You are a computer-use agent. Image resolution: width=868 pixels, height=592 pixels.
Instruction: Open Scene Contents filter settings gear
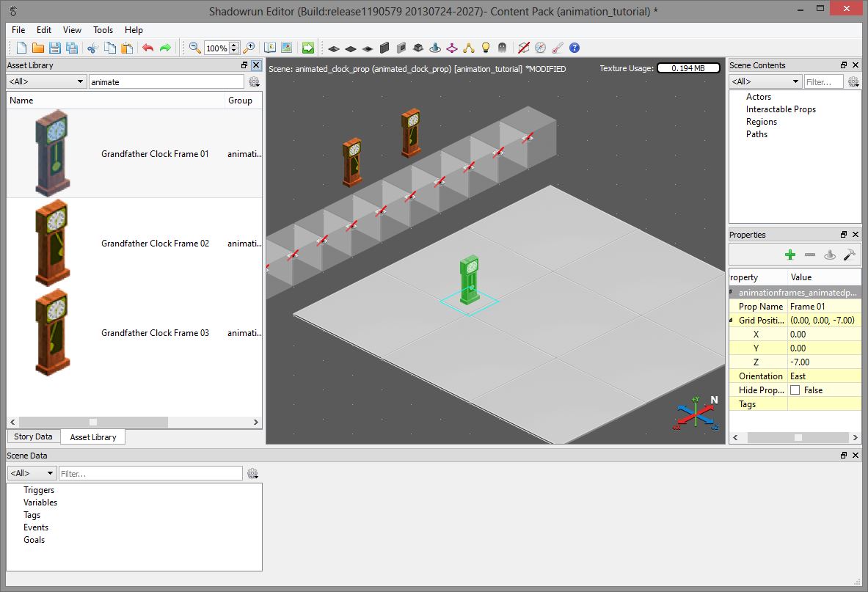pos(853,82)
